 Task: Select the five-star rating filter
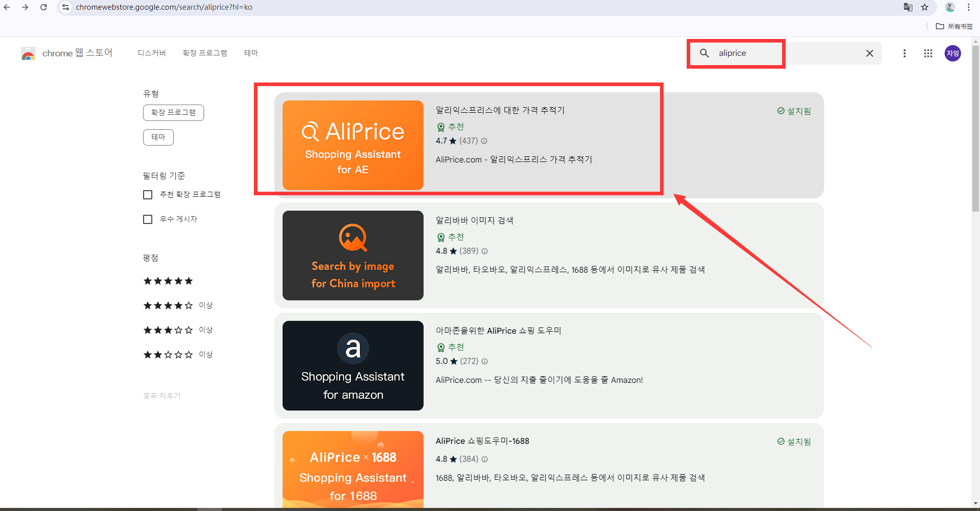(x=168, y=281)
